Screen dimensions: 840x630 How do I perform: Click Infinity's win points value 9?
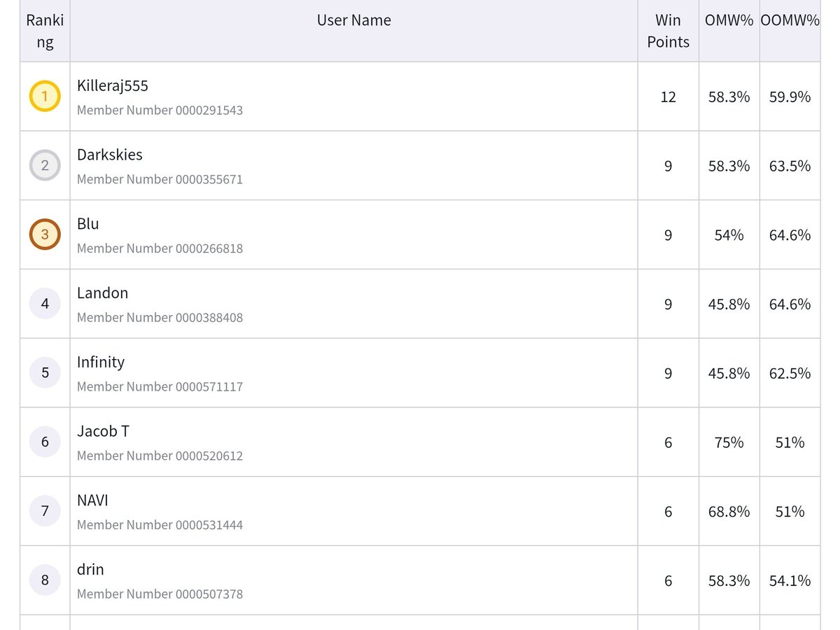pos(668,374)
